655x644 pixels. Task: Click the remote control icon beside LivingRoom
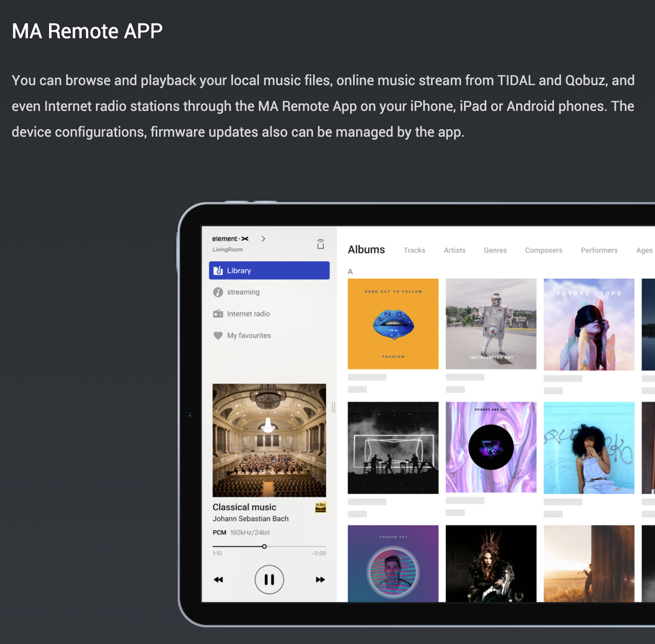tap(321, 244)
